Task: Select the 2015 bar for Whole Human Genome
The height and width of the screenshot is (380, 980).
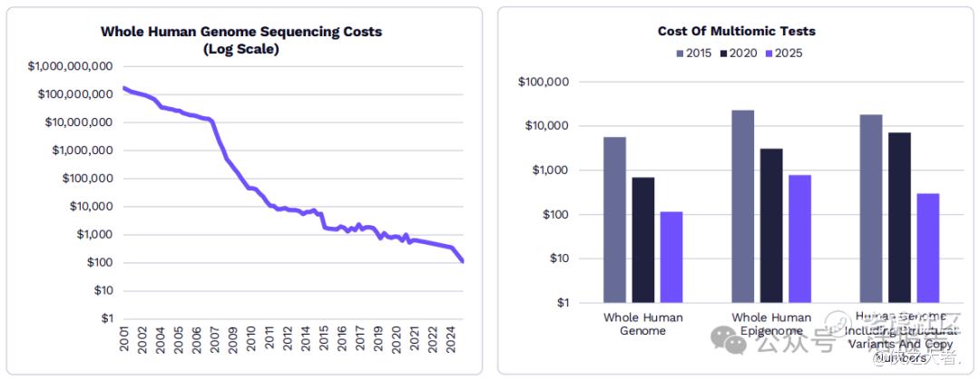Action: (614, 219)
